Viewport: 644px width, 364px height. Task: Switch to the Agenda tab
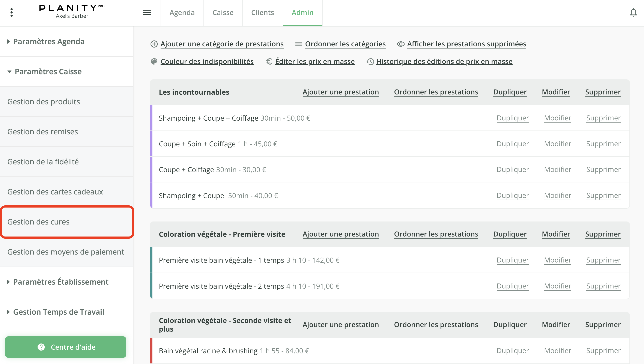[x=182, y=12]
